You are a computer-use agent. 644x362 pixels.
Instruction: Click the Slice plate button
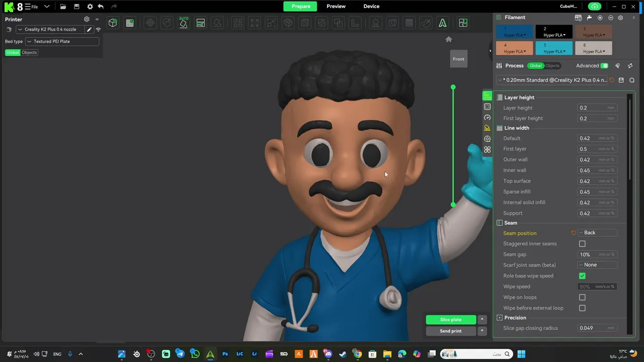(x=451, y=319)
